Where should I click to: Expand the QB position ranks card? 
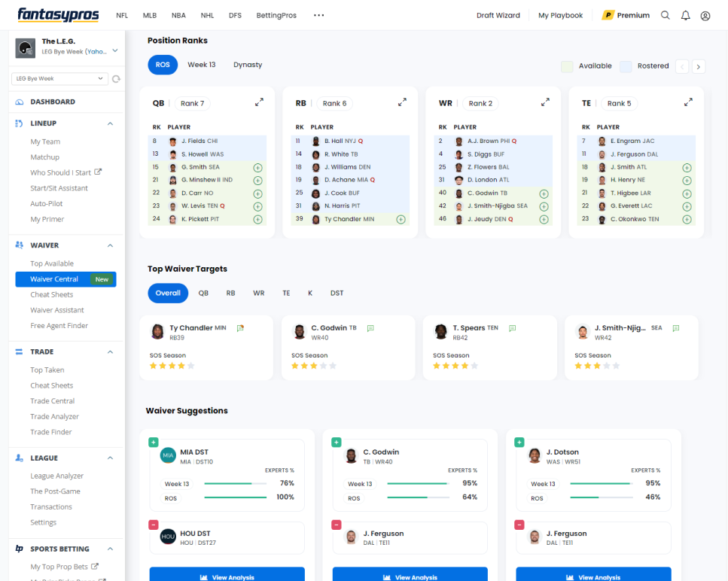(259, 102)
